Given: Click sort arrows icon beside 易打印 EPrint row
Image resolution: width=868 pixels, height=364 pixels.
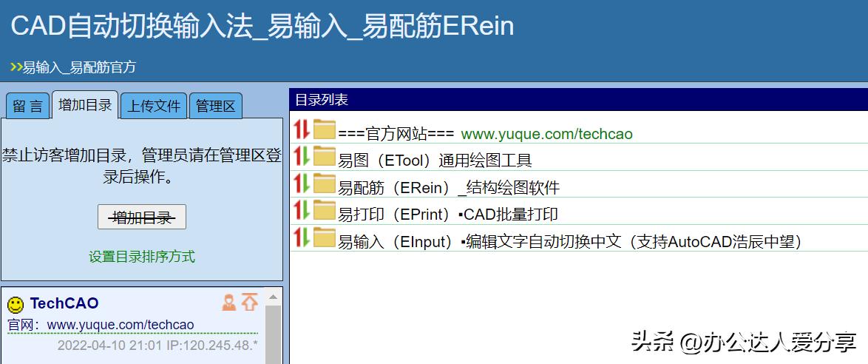Looking at the screenshot, I should [x=302, y=210].
